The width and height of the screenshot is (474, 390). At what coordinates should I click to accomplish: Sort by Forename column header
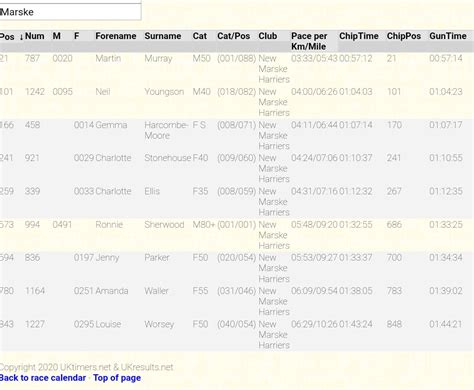point(116,36)
